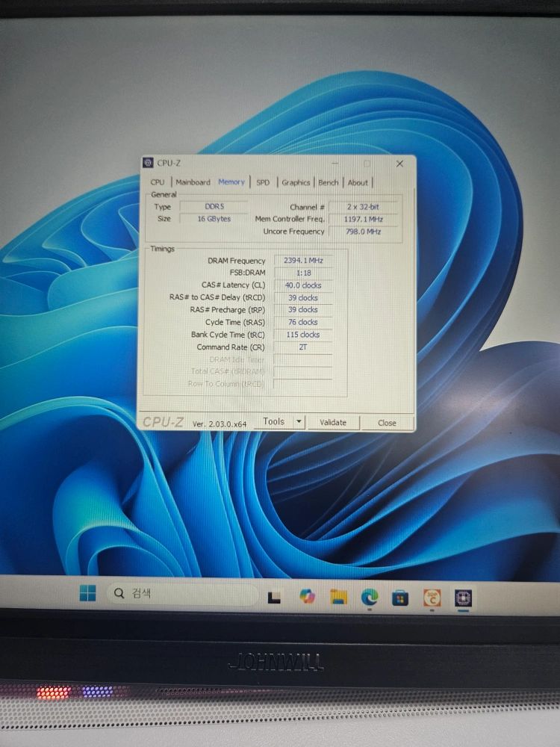560x747 pixels.
Task: Minimize the CPU-Z window
Action: (335, 164)
